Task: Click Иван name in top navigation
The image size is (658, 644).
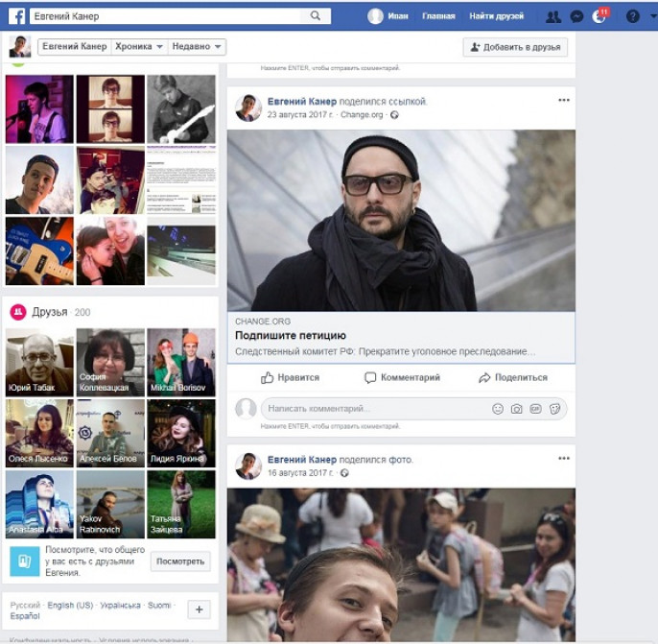Action: pos(398,16)
